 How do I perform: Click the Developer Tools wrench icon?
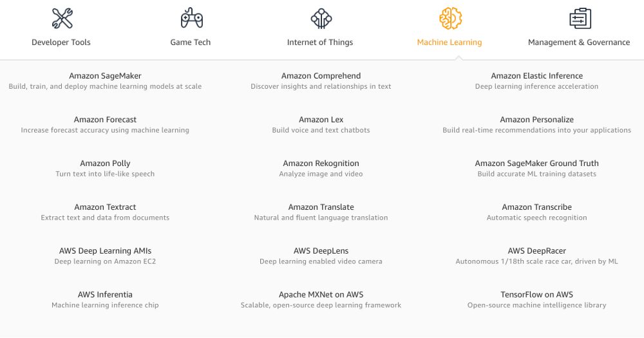click(x=62, y=19)
